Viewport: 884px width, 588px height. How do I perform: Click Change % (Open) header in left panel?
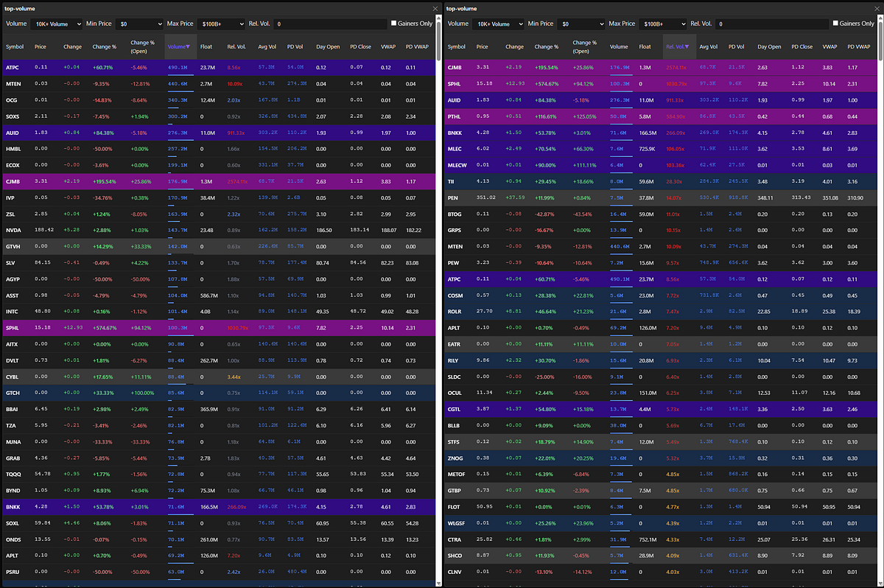(142, 46)
